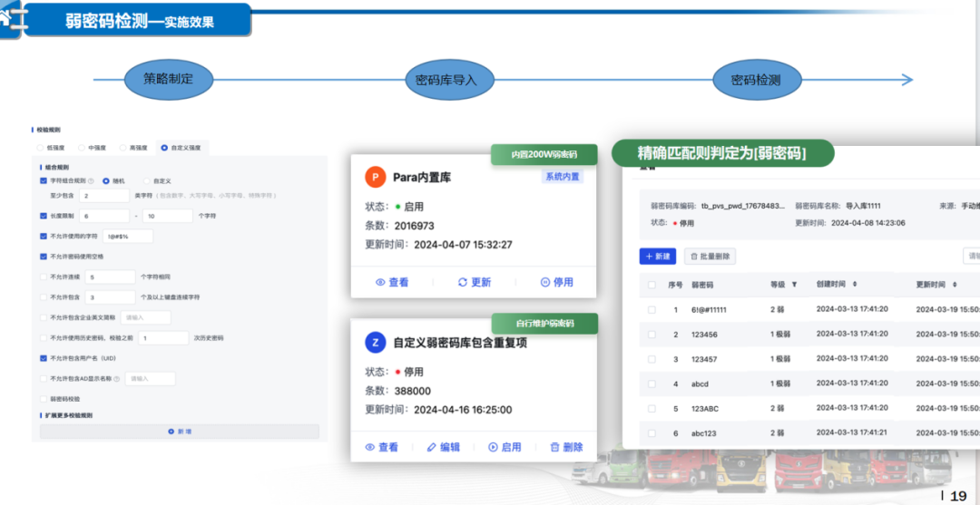This screenshot has height=505, width=980.
Task: Check the 不允许包含AD显示名称 checkbox
Action: pos(44,379)
